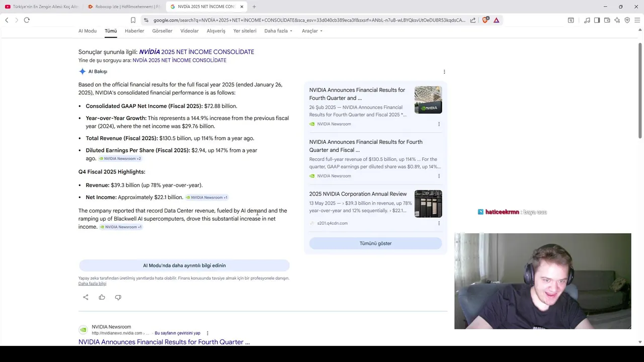The height and width of the screenshot is (362, 644).
Task: Search instead for NVDİA 2025 NET İNCOME CONSOLİDATE
Action: 179,60
